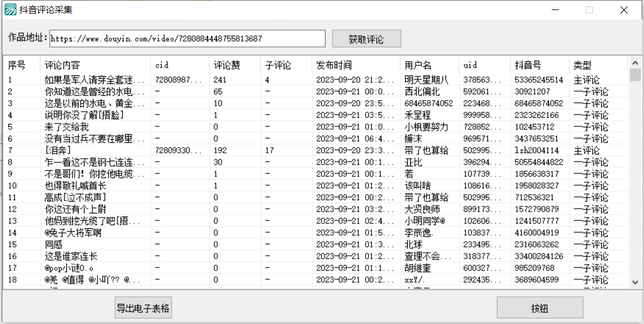Click the vertical scrollbar thumb
The height and width of the screenshot is (324, 644).
point(635,75)
